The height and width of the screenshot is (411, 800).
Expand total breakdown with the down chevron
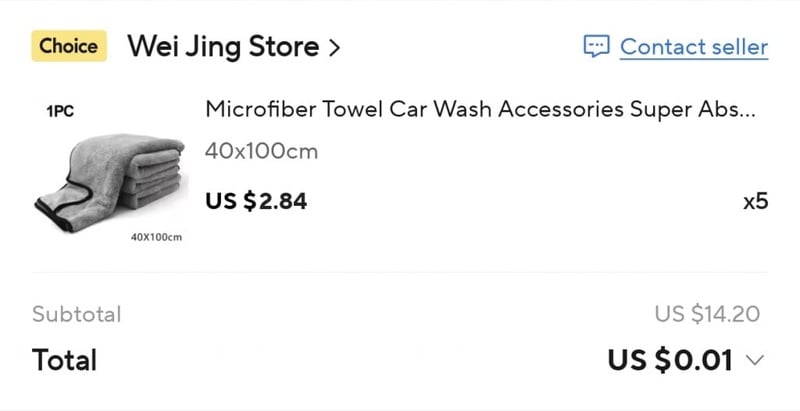tap(755, 361)
